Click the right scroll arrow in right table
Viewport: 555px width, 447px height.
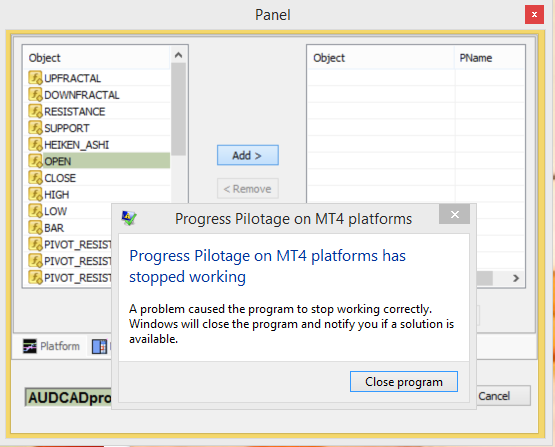[x=516, y=278]
